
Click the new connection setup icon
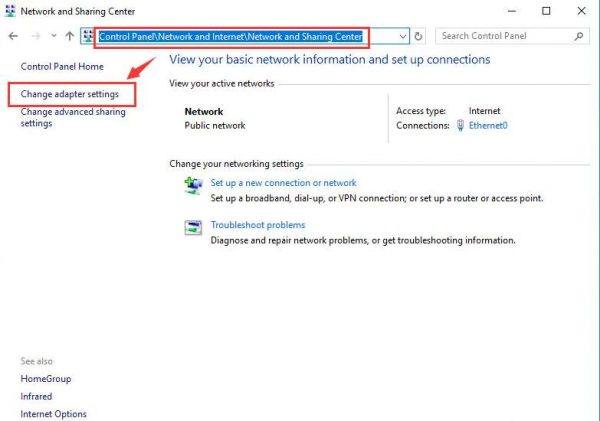tap(193, 186)
